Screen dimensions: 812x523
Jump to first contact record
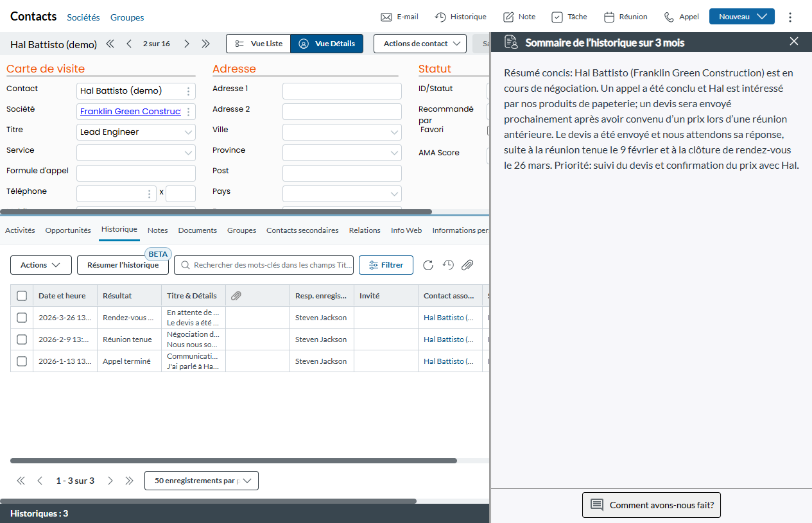110,44
